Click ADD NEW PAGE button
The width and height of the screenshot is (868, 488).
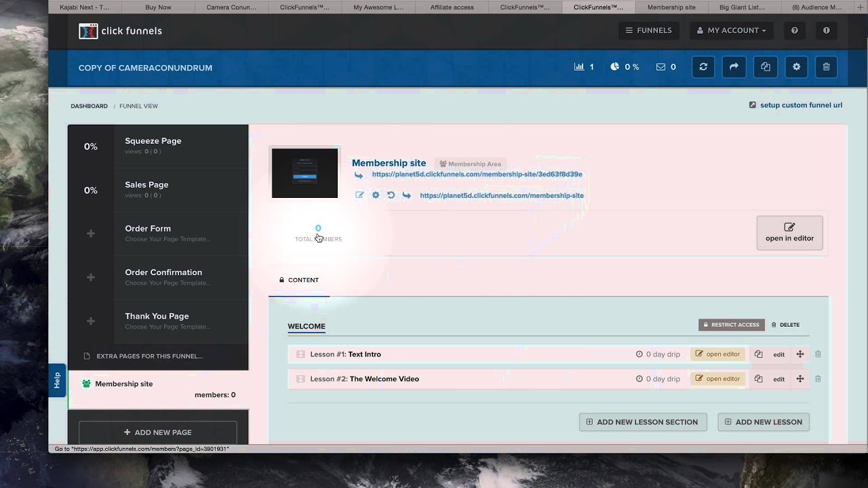coord(158,432)
